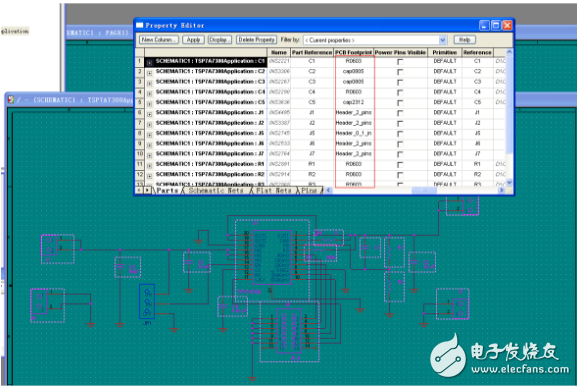Click the horizontal scrollbar thumb

pos(424,190)
